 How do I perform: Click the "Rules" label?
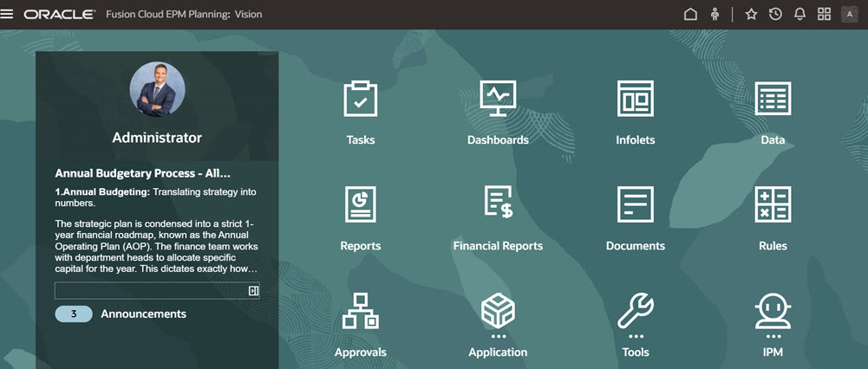click(x=773, y=246)
